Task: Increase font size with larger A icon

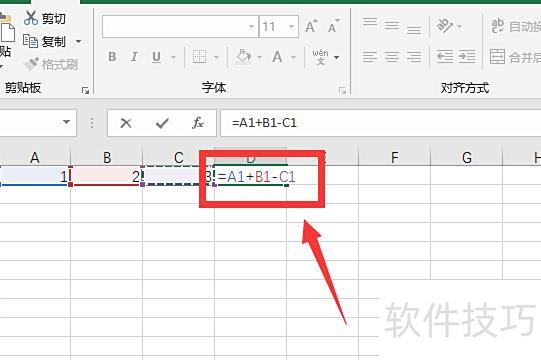Action: [x=311, y=26]
